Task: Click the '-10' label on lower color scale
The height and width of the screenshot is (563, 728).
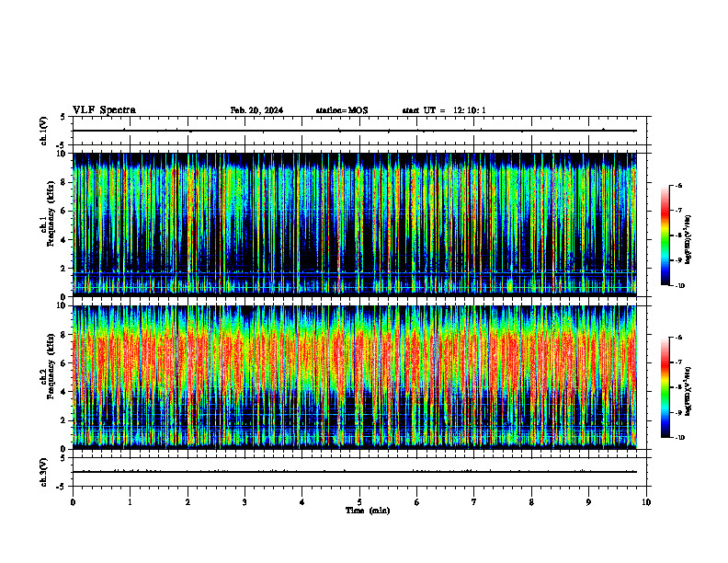Action: tap(679, 438)
